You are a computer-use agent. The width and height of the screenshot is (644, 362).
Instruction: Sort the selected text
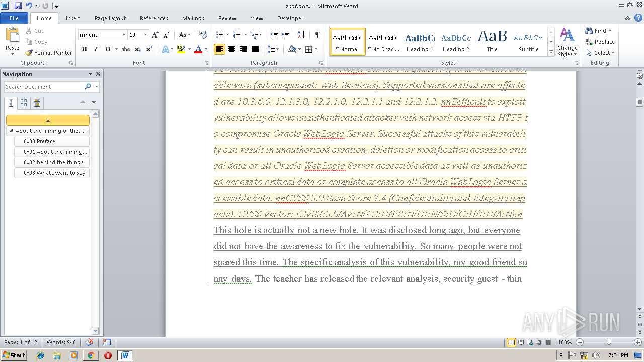[x=301, y=35]
